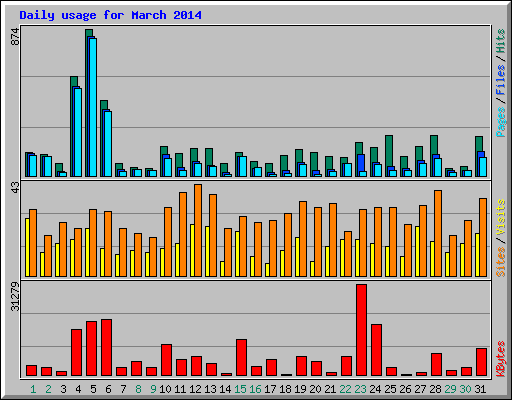Select day label '8' on the x-axis

[138, 389]
